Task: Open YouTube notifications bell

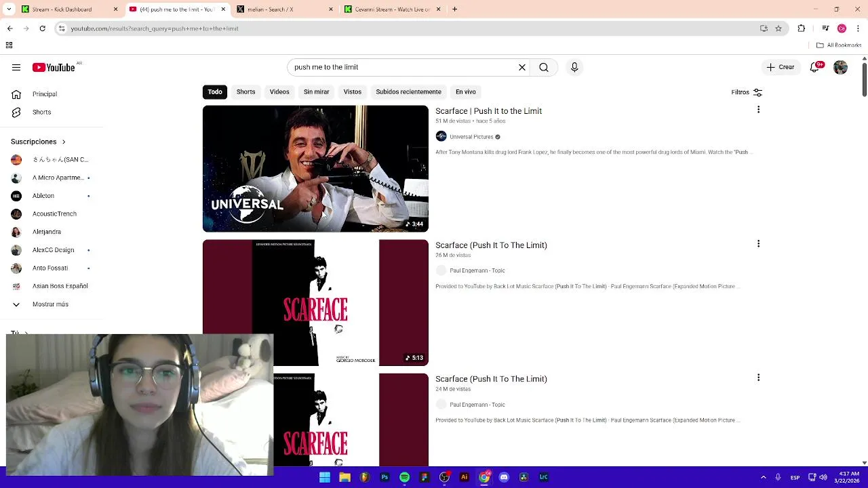Action: point(815,67)
